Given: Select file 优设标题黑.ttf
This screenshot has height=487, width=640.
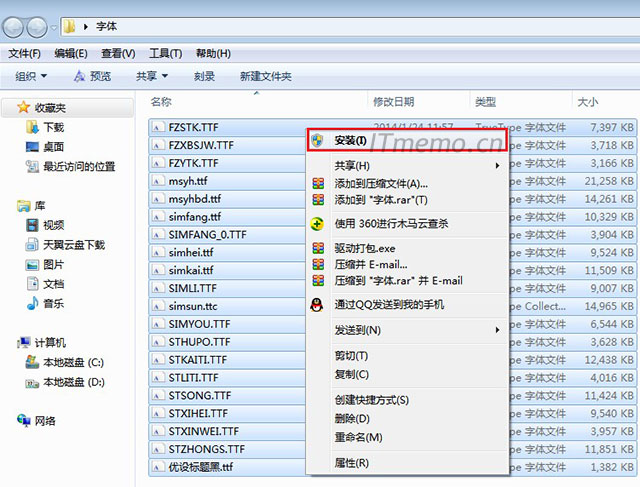Looking at the screenshot, I should pyautogui.click(x=201, y=467).
